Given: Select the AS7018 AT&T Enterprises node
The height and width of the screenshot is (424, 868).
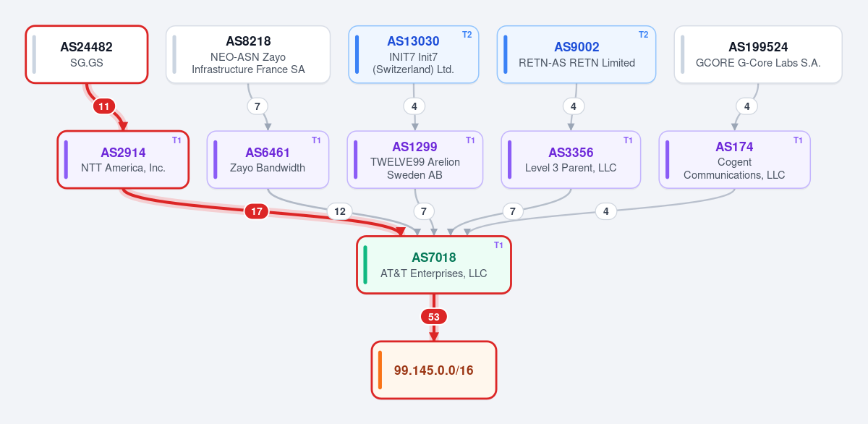Looking at the screenshot, I should (434, 265).
